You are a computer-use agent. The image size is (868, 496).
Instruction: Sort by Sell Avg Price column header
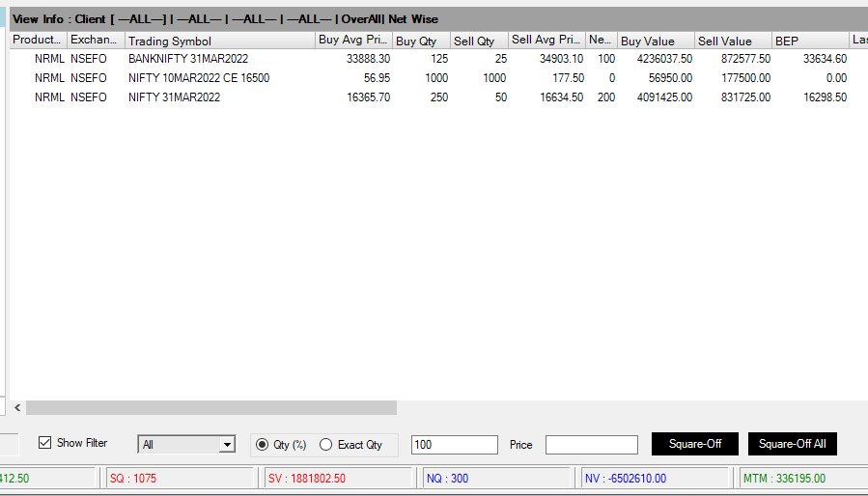click(546, 41)
